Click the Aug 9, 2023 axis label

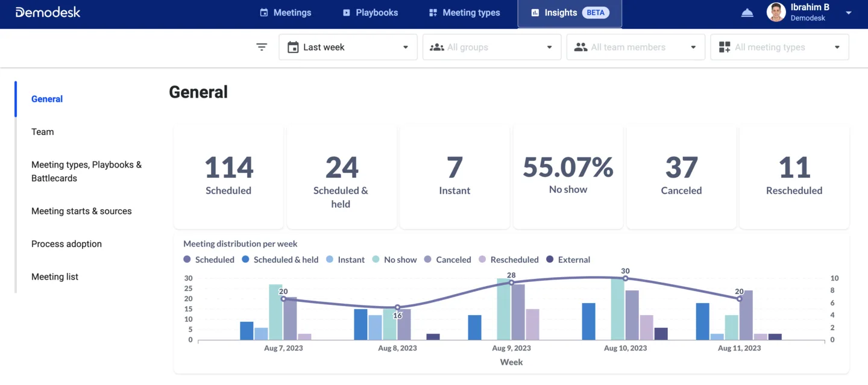point(511,348)
